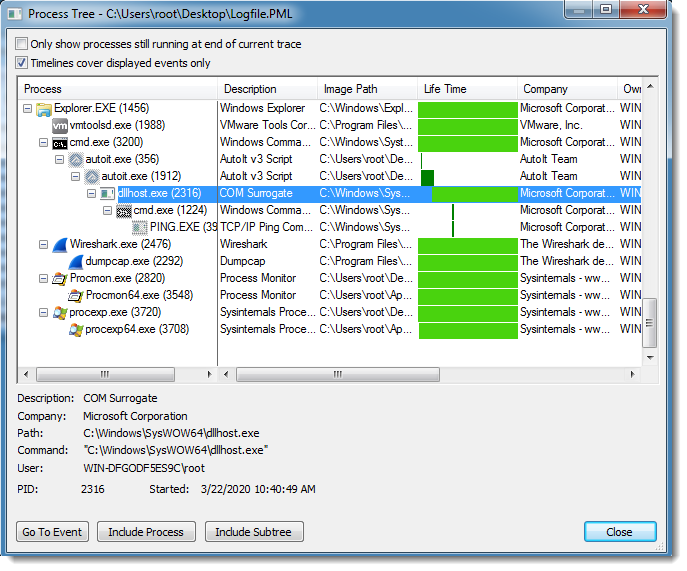This screenshot has width=687, height=571.
Task: Click the 'Windows Explorer' description cell
Action: click(x=262, y=109)
